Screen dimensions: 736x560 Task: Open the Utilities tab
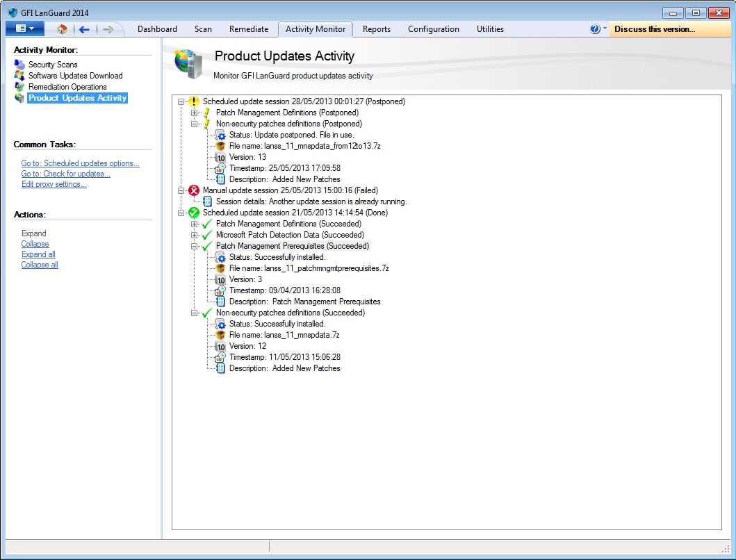(490, 29)
